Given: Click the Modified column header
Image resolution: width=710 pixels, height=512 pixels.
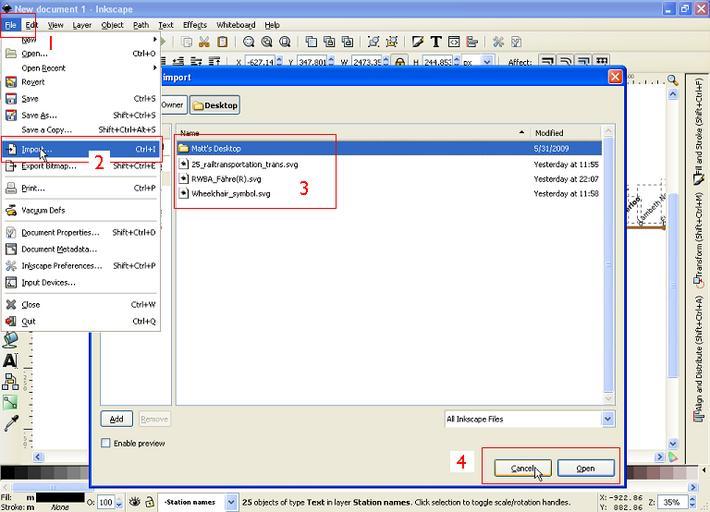Looking at the screenshot, I should (x=566, y=133).
